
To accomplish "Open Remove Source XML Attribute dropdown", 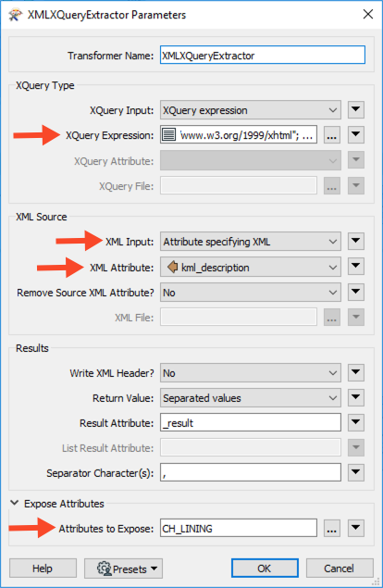I will [x=251, y=293].
